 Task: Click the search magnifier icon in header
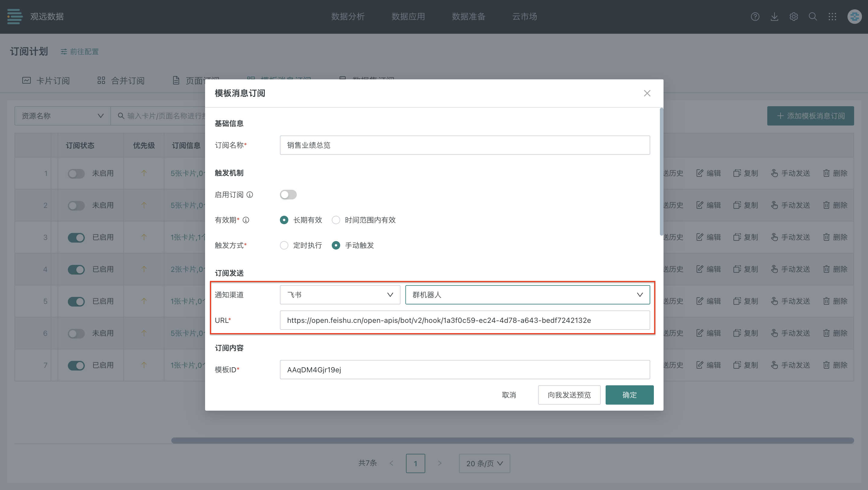pyautogui.click(x=813, y=17)
